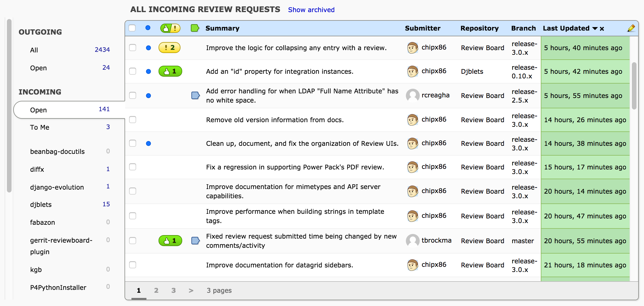Click chipx86's avatar on the first review request
This screenshot has height=306, width=644.
click(412, 48)
